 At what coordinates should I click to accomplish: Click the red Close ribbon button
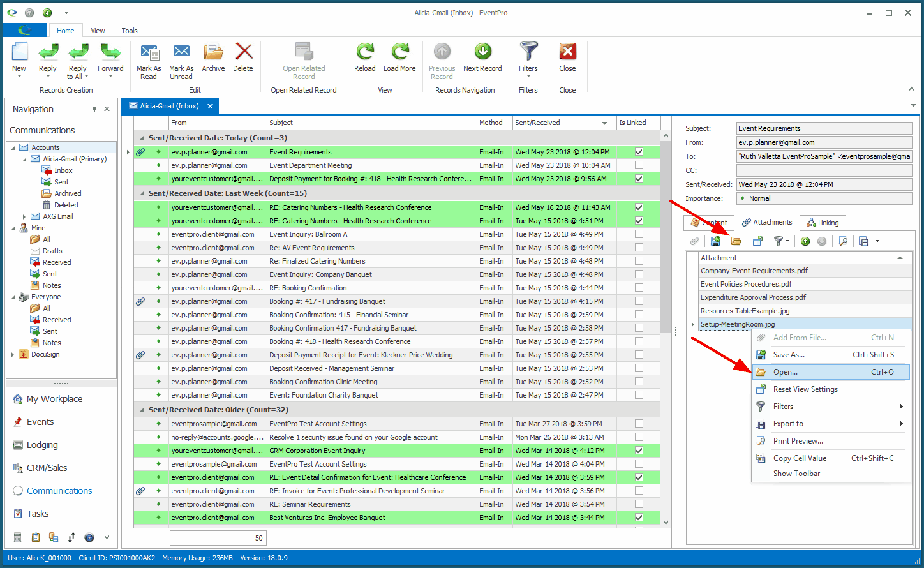567,59
